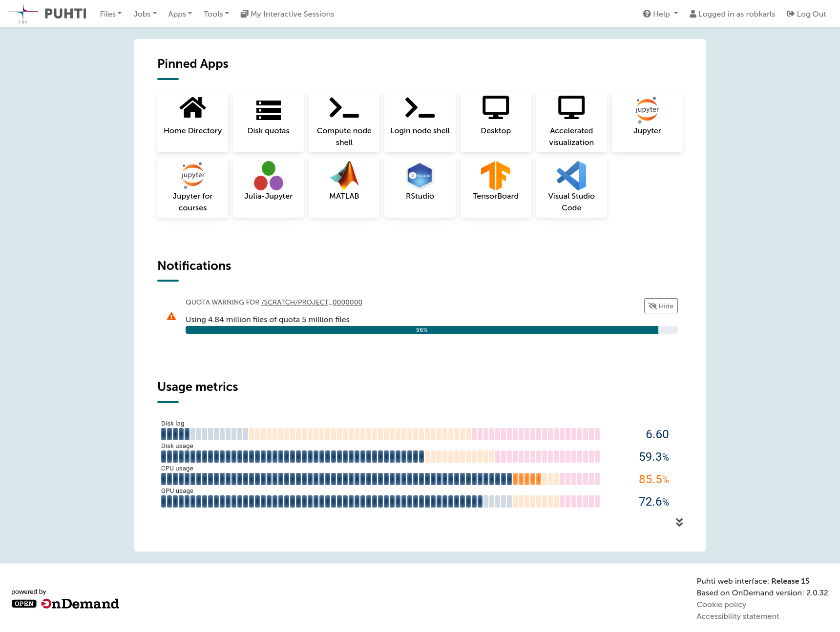Click the Disk lag meter bar
Viewport: 840px width, 632px height.
click(380, 434)
